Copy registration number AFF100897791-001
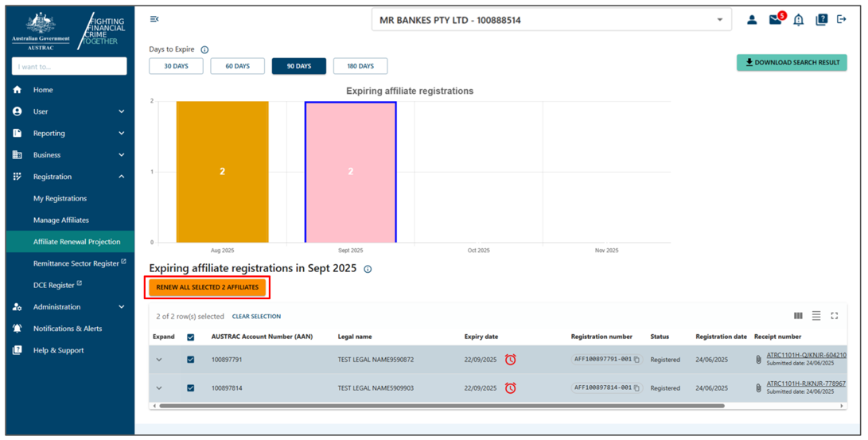Image resolution: width=868 pixels, height=440 pixels. (x=637, y=360)
